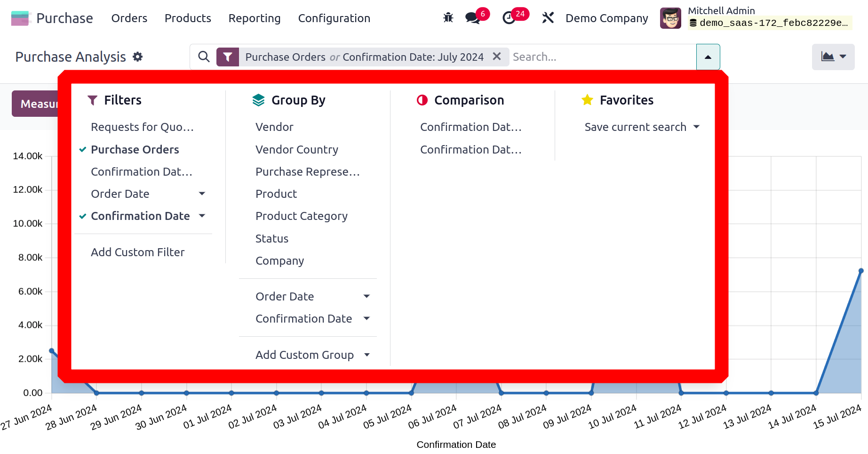Click into the Search input field

pos(602,57)
